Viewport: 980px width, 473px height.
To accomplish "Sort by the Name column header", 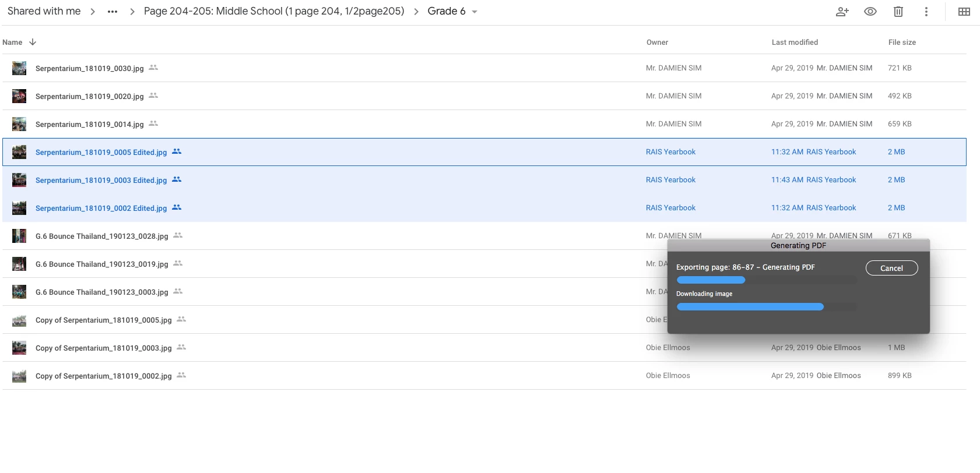I will pos(12,43).
